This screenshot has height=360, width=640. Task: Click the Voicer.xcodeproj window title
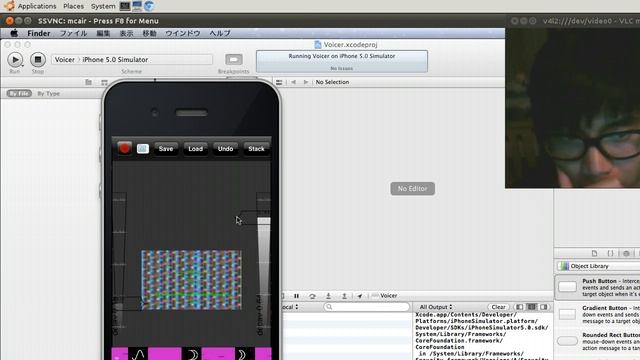coord(346,44)
